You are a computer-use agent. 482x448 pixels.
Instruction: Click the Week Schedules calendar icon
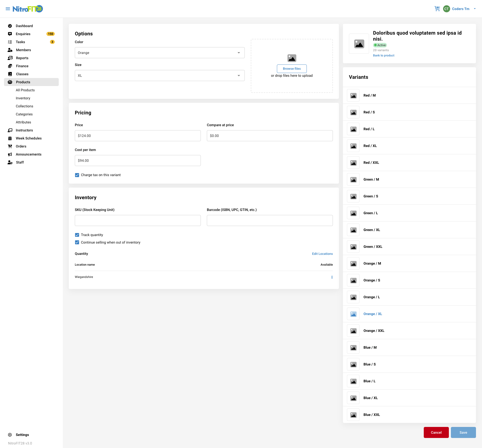10,138
